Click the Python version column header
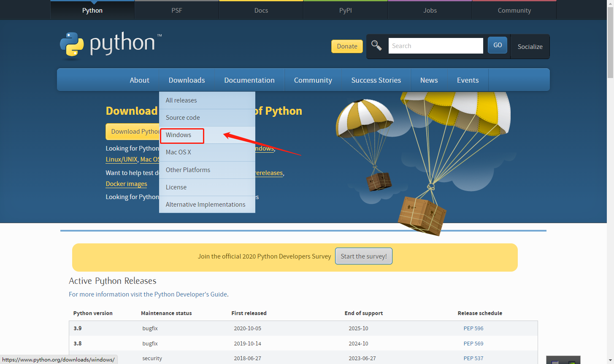Image resolution: width=614 pixels, height=364 pixels. click(93, 313)
